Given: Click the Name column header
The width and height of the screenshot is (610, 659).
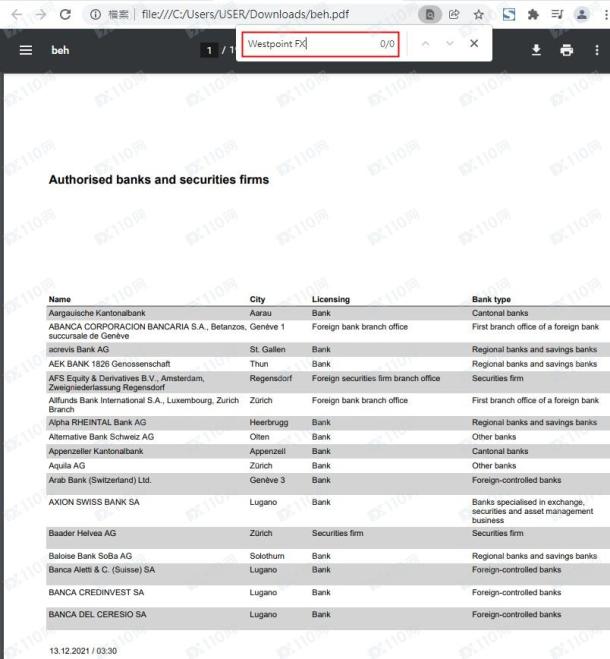Looking at the screenshot, I should [60, 300].
